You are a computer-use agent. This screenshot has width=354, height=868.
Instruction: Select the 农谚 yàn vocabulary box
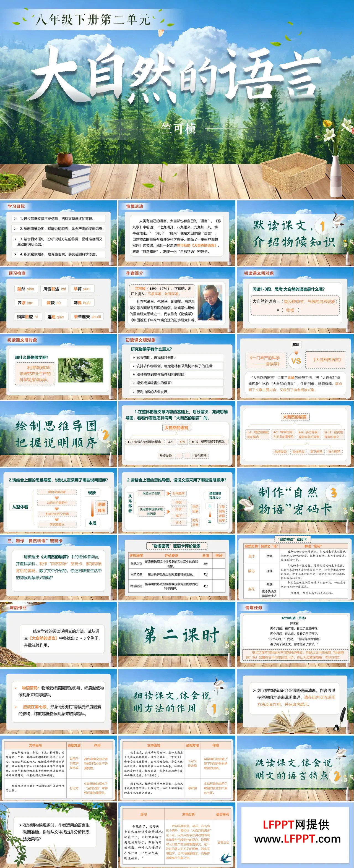26,303
